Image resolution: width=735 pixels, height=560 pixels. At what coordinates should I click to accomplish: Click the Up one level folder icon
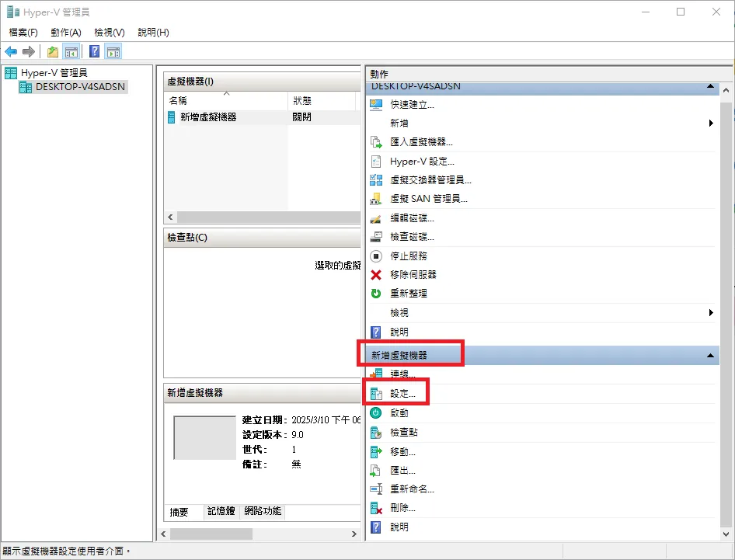click(x=53, y=51)
